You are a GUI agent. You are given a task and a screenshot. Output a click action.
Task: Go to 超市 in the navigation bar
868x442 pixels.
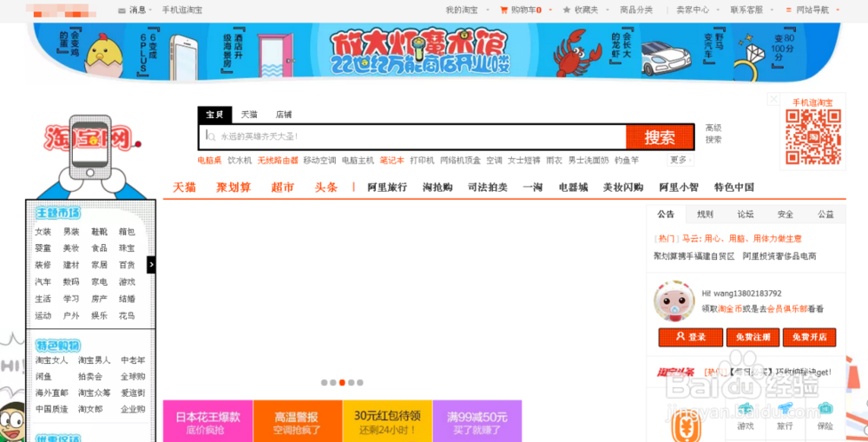point(282,188)
